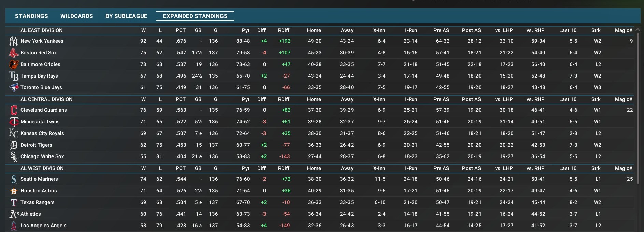
Task: Select the Expanded Standings tab
Action: click(195, 16)
